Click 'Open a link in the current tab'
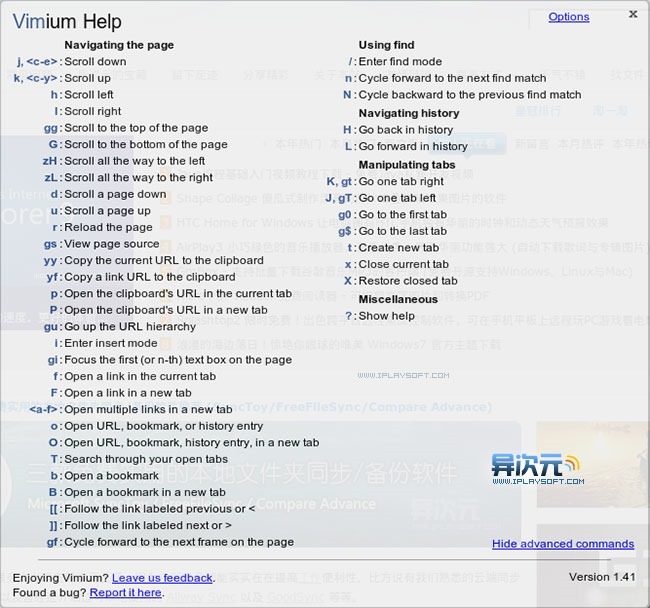Screen dimensions: 650x608 [140, 377]
